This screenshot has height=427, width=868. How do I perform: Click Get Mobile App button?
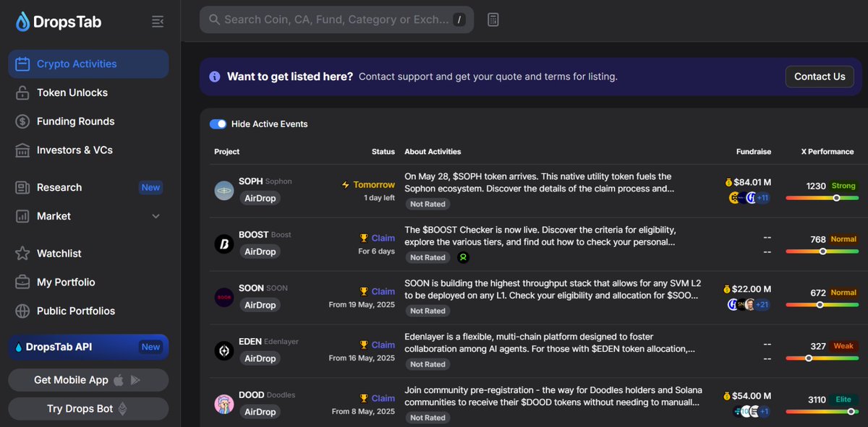point(88,380)
